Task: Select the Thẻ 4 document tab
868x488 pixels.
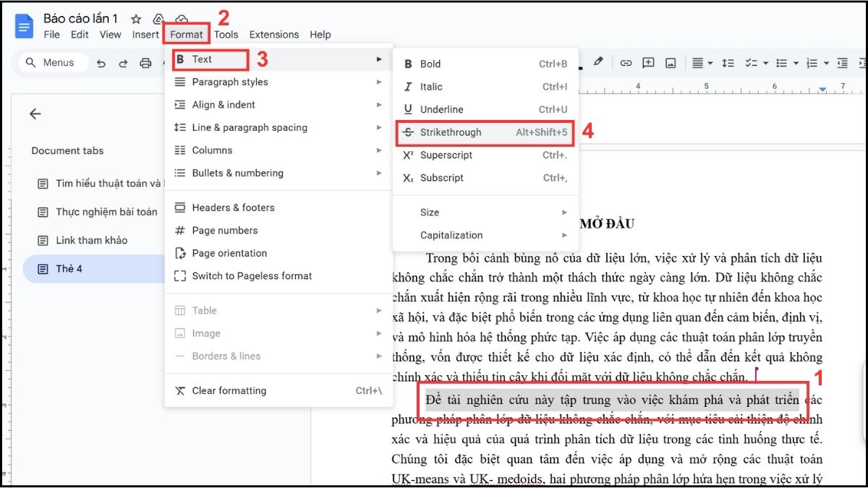Action: 69,268
